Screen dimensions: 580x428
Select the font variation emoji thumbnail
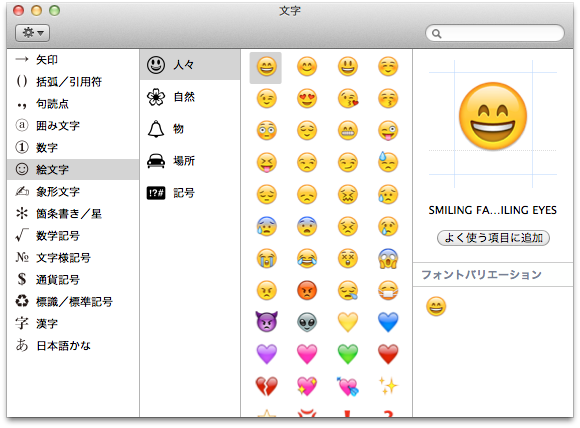(x=436, y=306)
